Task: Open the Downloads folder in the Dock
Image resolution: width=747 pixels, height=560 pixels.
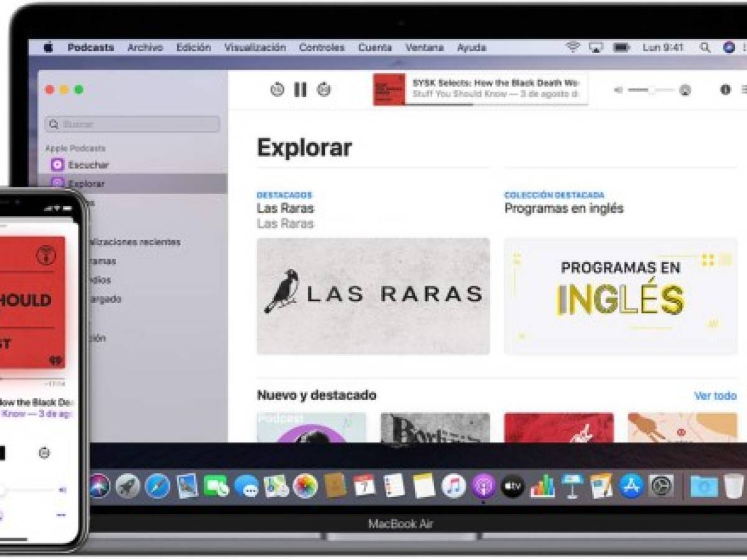Action: (703, 486)
